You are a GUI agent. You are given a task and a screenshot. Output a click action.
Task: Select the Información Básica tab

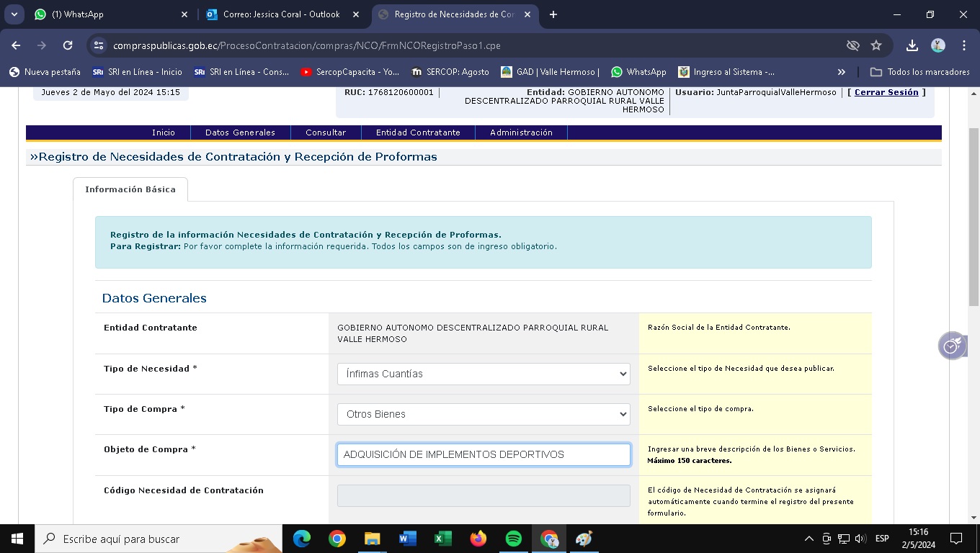pos(130,189)
